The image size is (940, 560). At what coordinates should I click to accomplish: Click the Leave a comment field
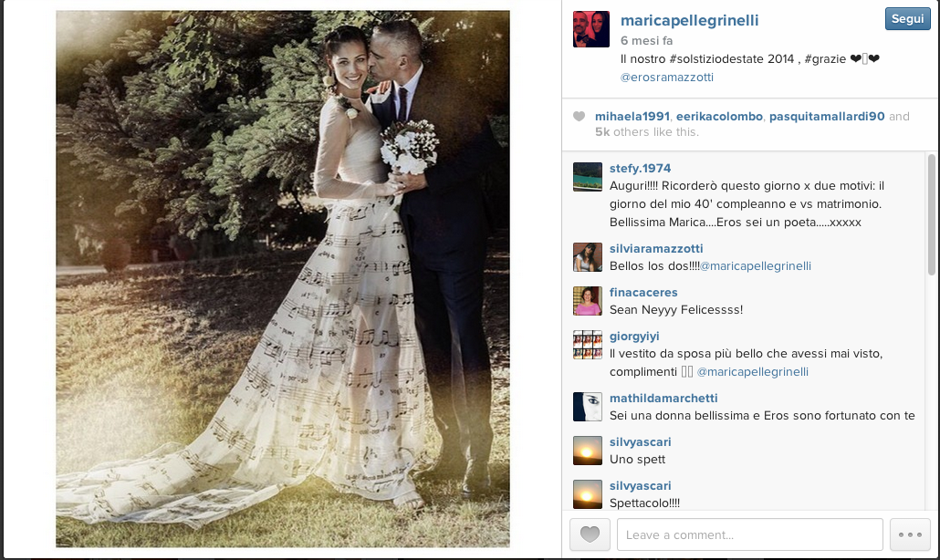coord(750,534)
